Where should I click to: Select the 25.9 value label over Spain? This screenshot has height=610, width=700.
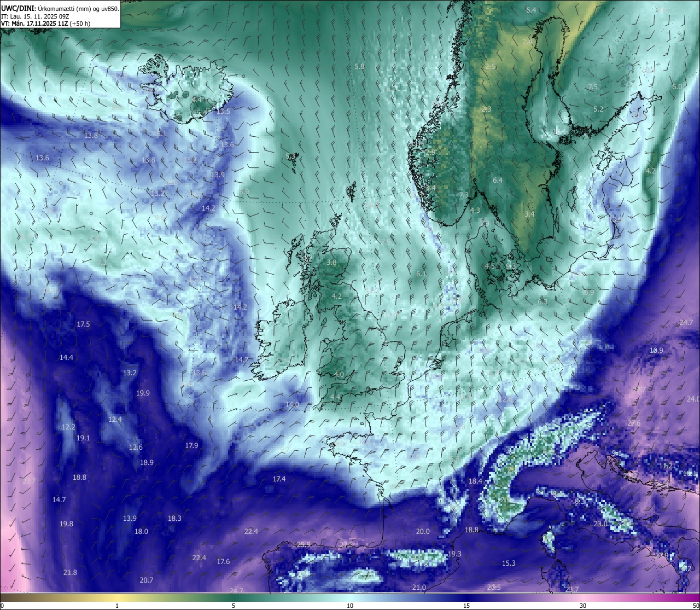point(304,544)
